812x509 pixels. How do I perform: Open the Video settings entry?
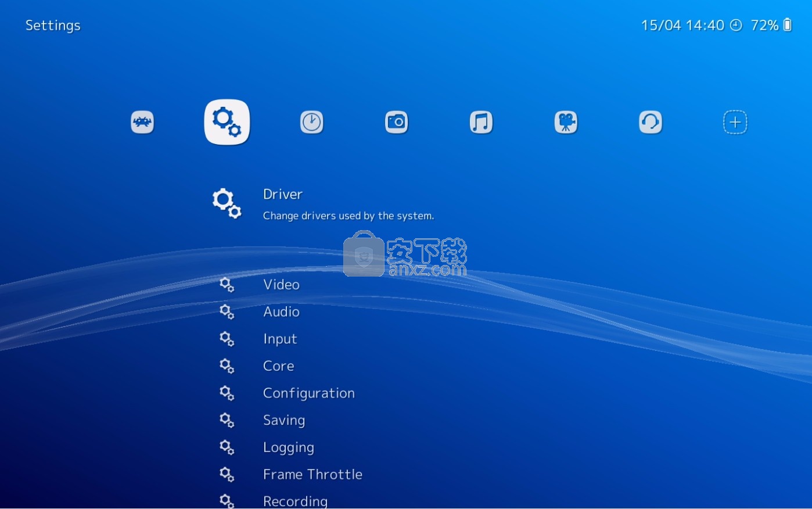pos(281,285)
